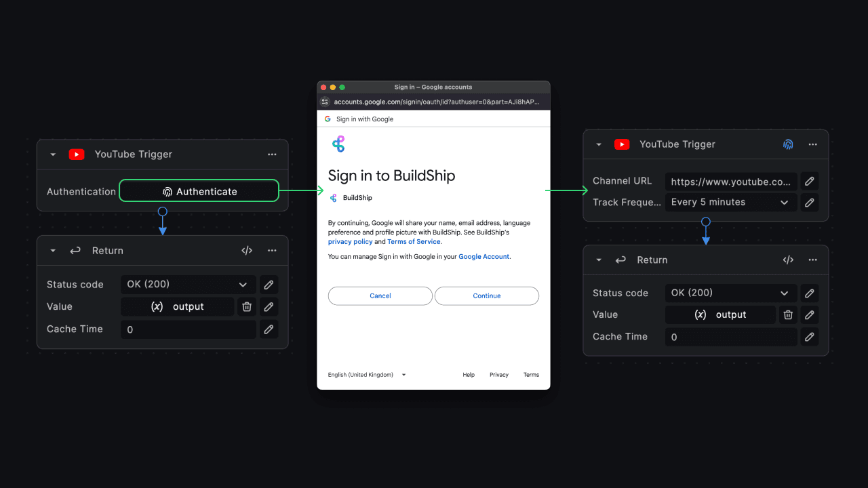Open the Google Account link
Viewport: 868px width, 488px height.
484,257
